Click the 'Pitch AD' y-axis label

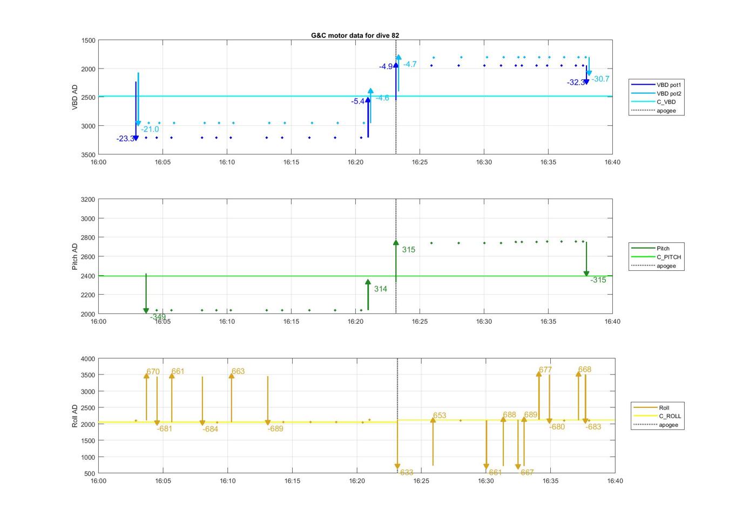[75, 256]
